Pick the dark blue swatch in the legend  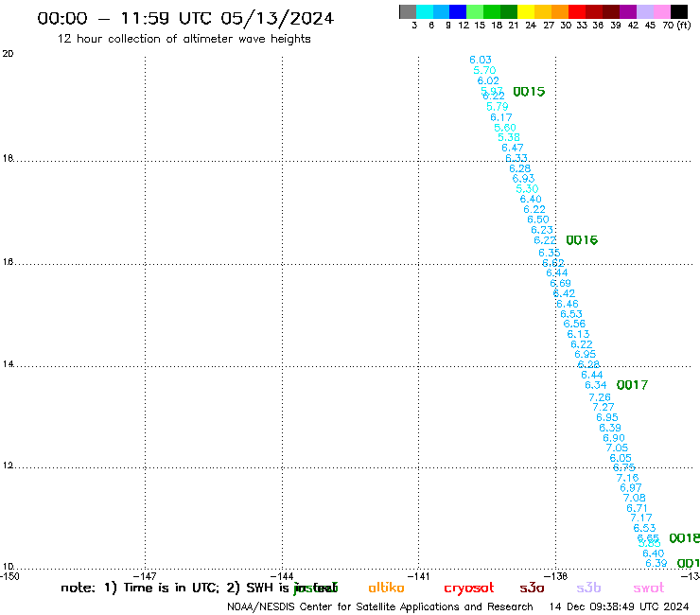coord(458,11)
